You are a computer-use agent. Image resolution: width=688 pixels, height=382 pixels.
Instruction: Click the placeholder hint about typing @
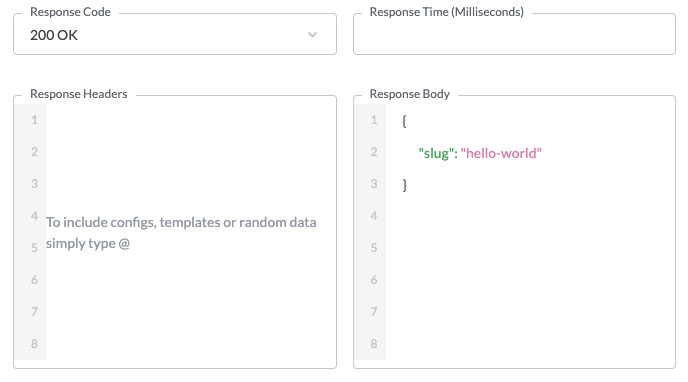[x=181, y=232]
